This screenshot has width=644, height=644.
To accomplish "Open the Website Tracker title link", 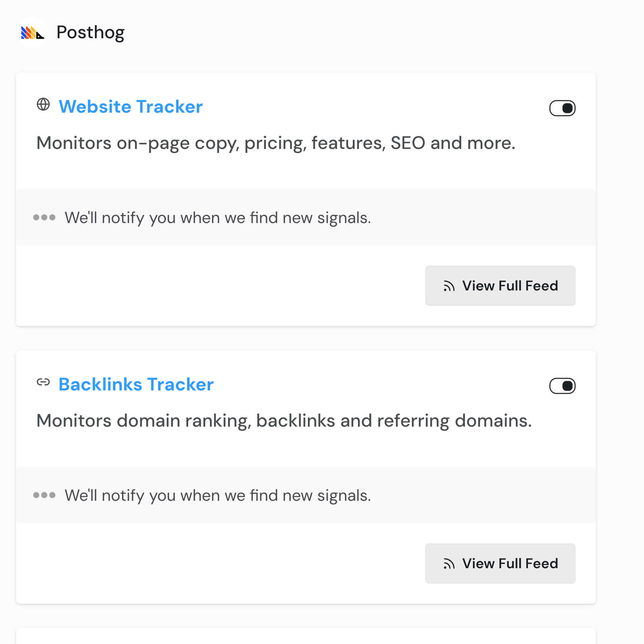I will (x=130, y=107).
